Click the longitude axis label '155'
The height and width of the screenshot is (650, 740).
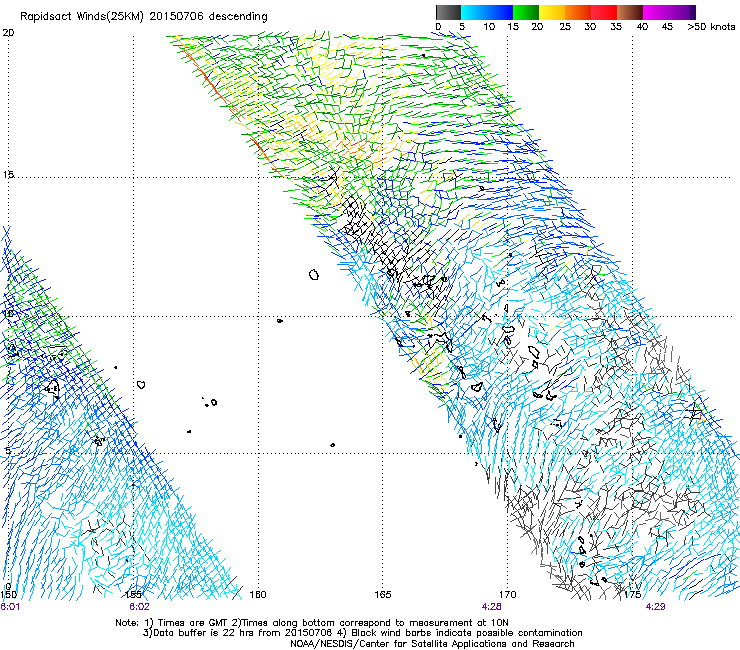(134, 595)
